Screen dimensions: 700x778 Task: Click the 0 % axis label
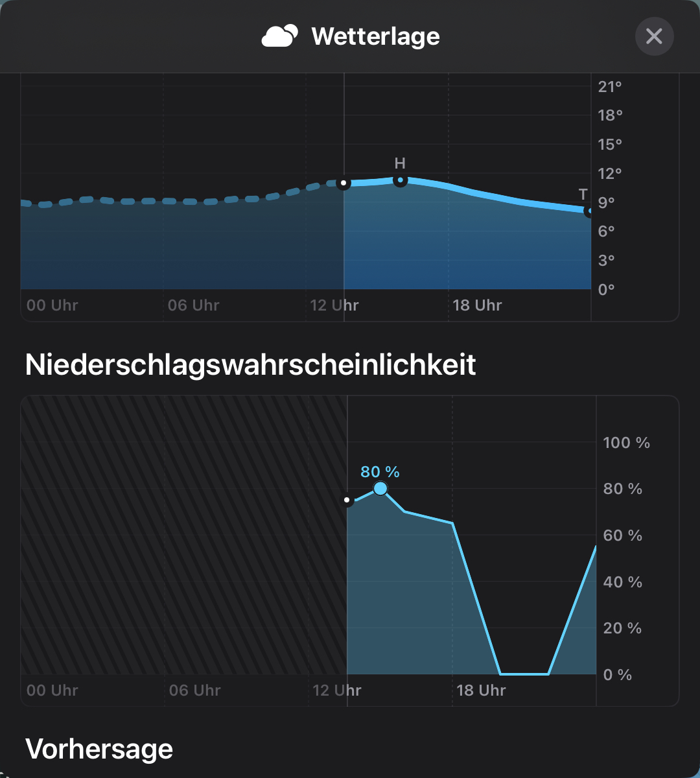coord(617,675)
